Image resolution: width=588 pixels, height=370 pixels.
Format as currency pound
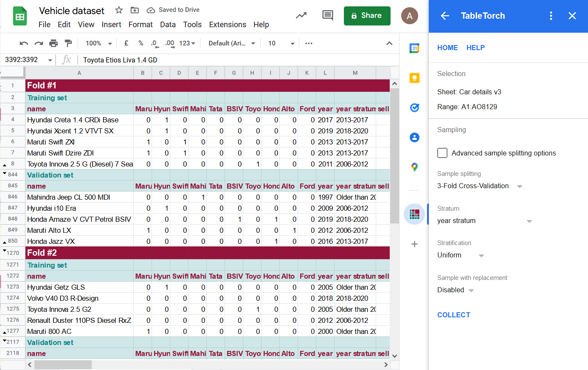click(x=127, y=43)
